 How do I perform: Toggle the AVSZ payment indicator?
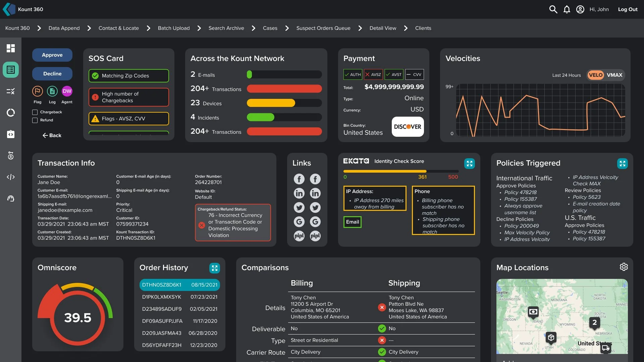[x=373, y=74]
